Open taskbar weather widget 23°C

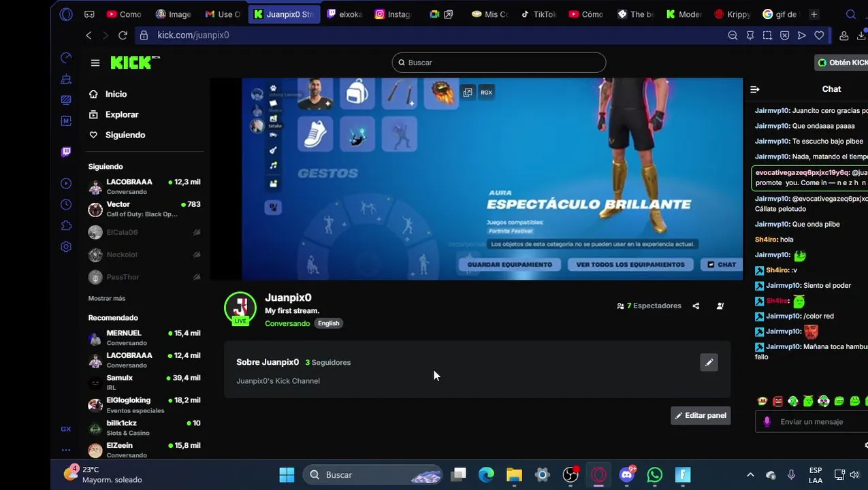tap(103, 474)
